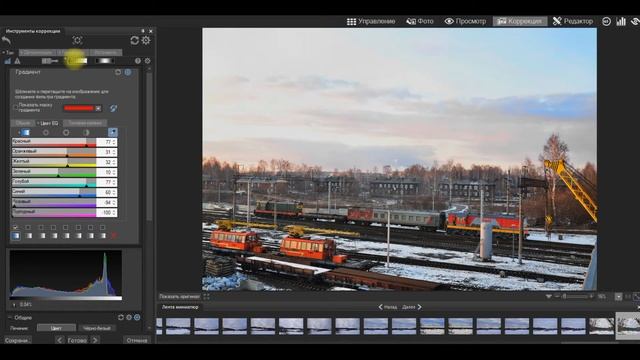The height and width of the screenshot is (360, 640).
Task: Select the second circle mode icon
Action: click(66, 133)
